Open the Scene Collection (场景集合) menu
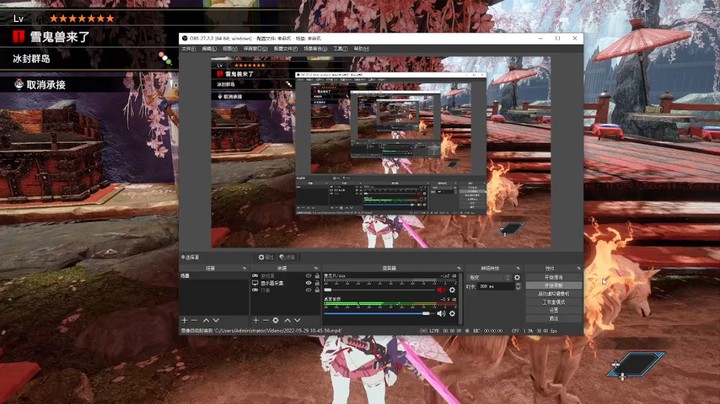 pyautogui.click(x=315, y=49)
